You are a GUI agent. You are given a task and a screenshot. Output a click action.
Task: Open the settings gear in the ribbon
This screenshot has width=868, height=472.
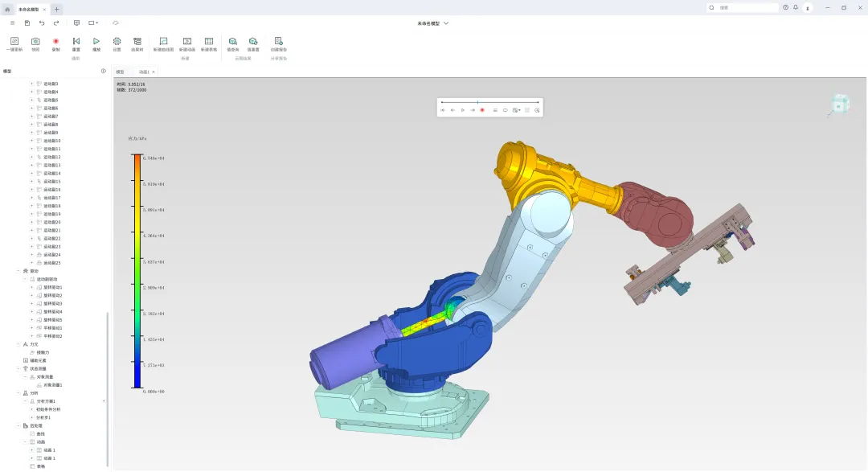(x=117, y=42)
